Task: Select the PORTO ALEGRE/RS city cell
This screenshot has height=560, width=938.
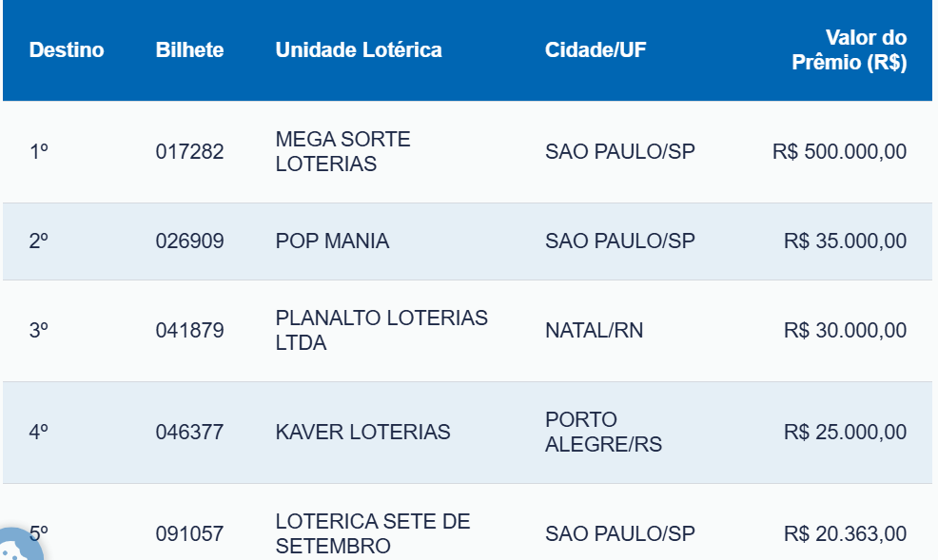Action: coord(603,433)
